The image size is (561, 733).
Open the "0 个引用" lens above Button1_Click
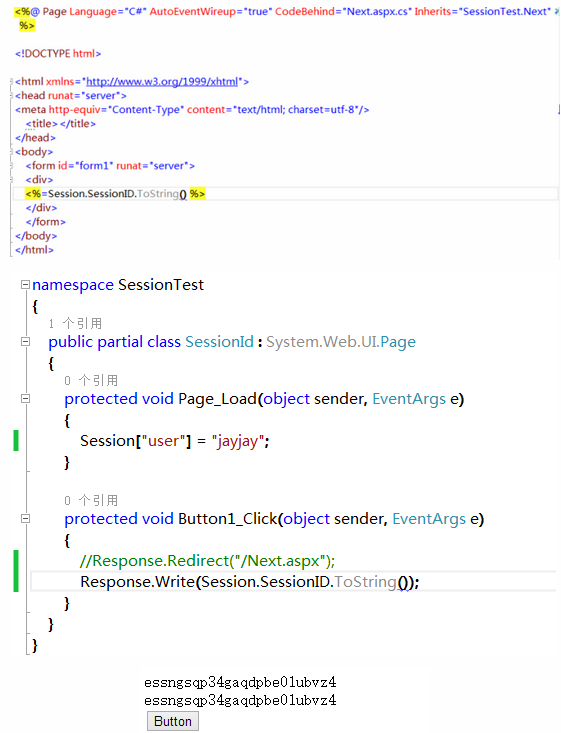91,501
